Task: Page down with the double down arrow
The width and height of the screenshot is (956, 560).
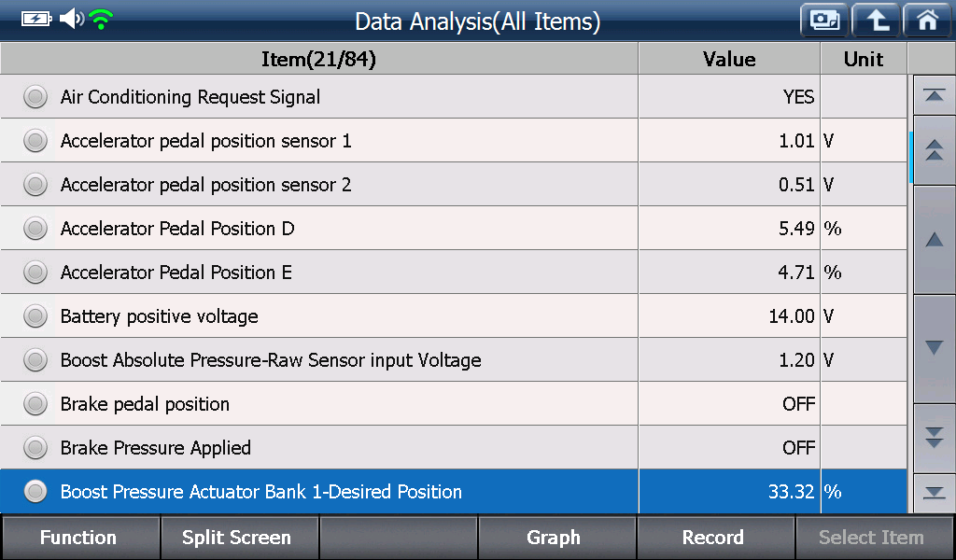Action: (x=934, y=438)
